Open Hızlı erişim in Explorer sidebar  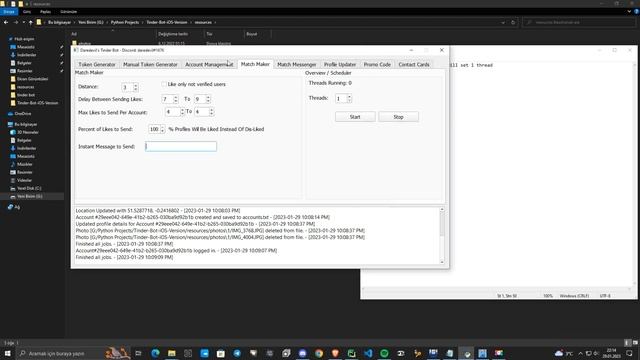pos(24,39)
